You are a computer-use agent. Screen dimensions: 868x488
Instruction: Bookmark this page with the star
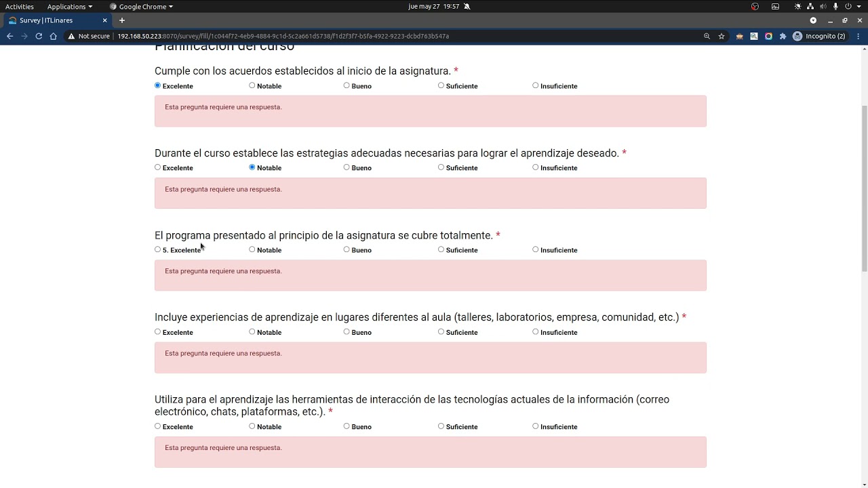722,36
